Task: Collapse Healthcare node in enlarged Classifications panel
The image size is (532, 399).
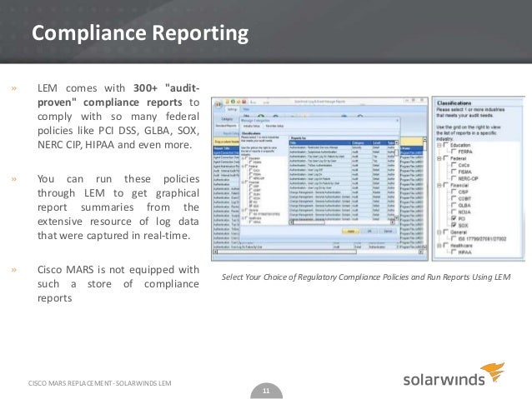Action: [439, 246]
